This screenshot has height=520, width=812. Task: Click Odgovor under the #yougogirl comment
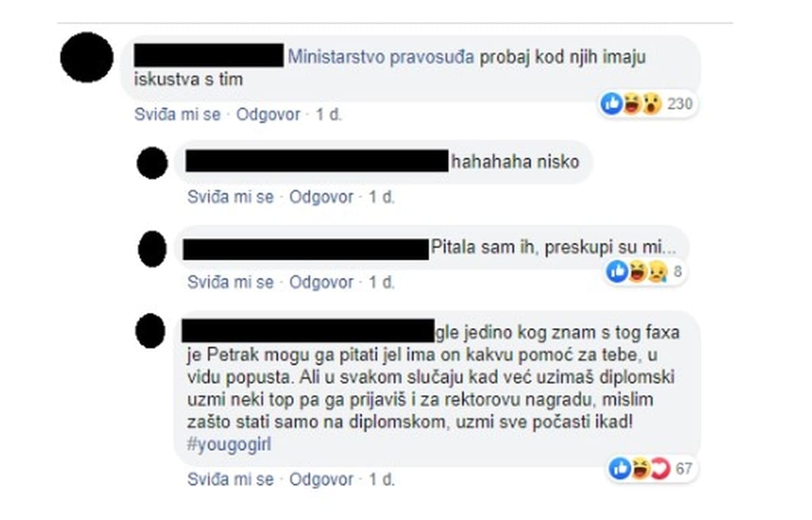[x=321, y=479]
